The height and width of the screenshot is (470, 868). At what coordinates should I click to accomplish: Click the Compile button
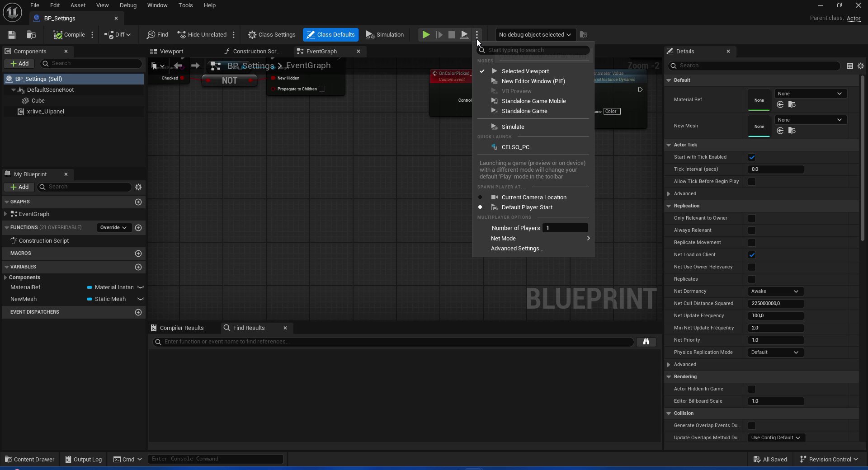point(69,35)
